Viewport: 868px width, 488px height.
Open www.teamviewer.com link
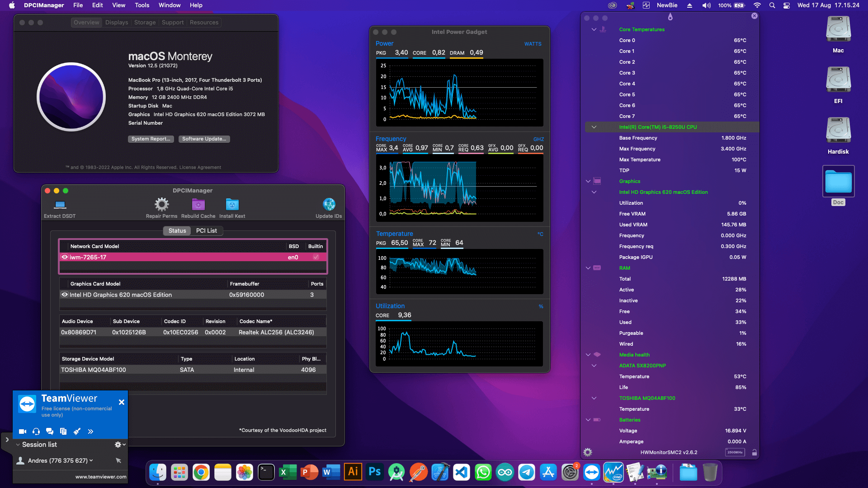click(x=101, y=477)
